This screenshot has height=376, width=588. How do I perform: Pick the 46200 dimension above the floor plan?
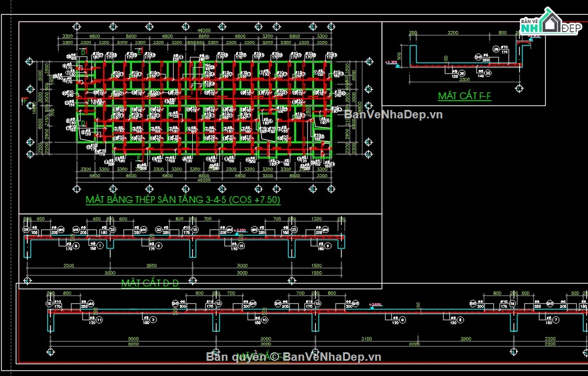coord(204,30)
